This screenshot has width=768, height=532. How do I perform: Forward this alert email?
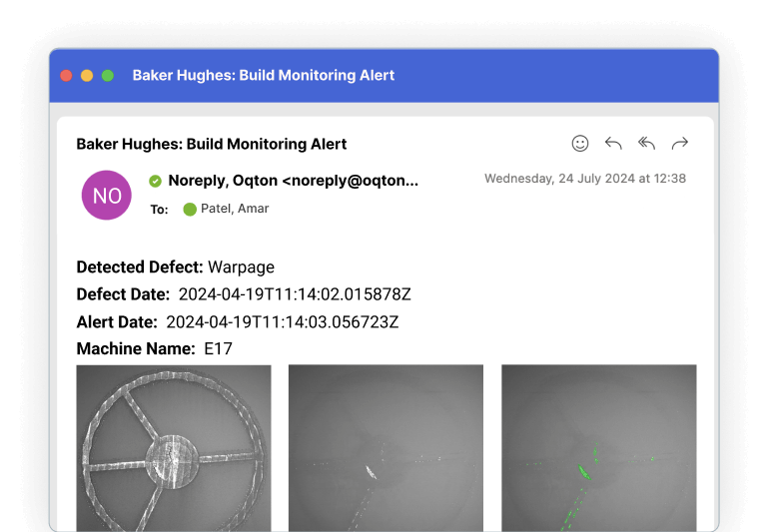point(680,144)
